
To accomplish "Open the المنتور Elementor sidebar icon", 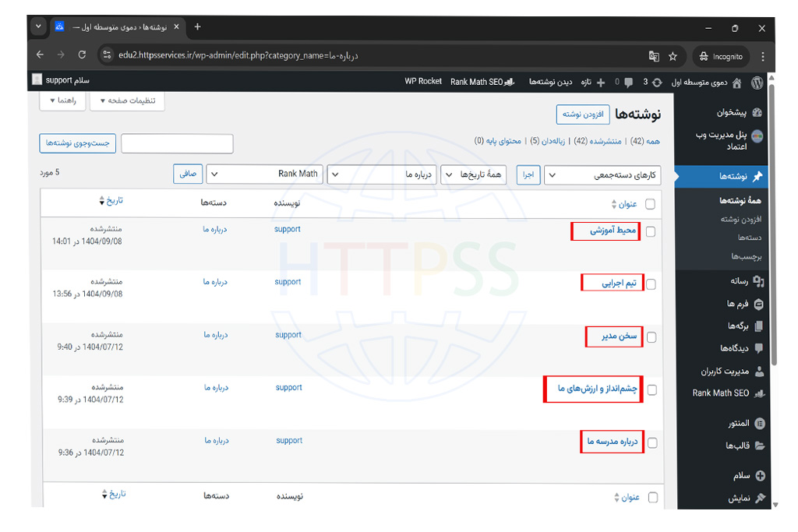I will pyautogui.click(x=759, y=423).
